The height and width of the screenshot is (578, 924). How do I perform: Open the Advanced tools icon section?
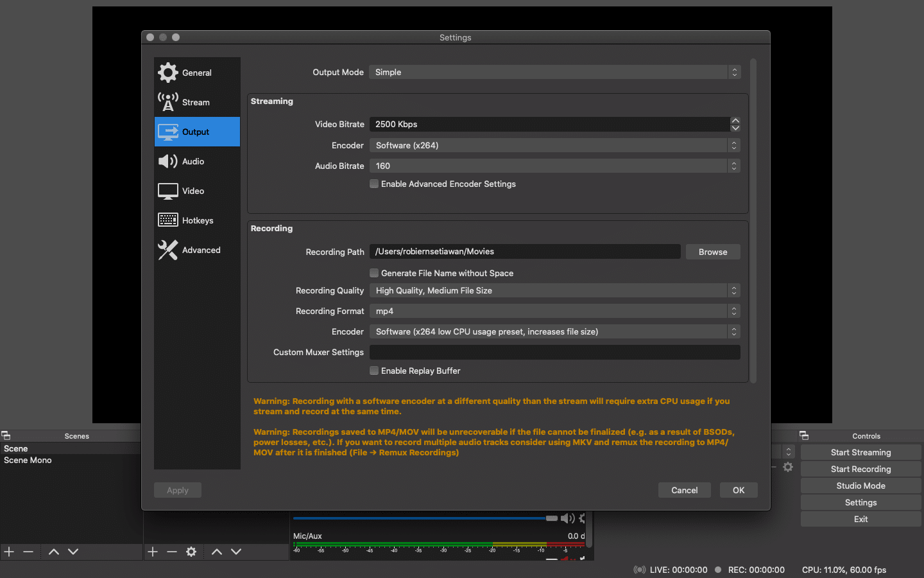point(168,250)
